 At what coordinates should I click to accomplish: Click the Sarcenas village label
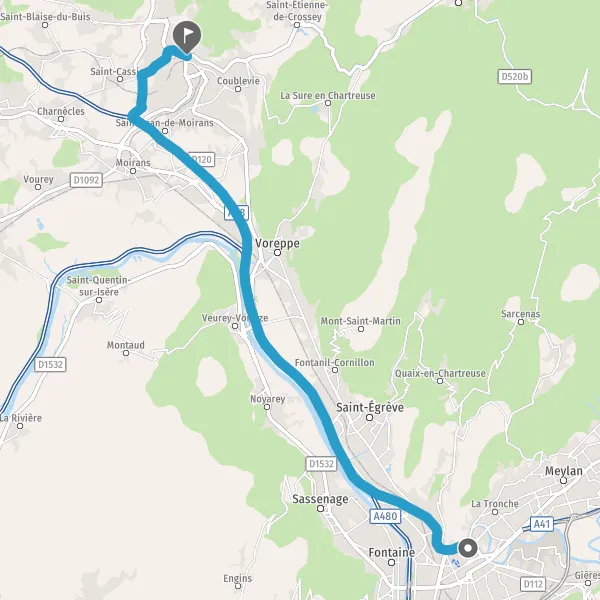coord(520,314)
